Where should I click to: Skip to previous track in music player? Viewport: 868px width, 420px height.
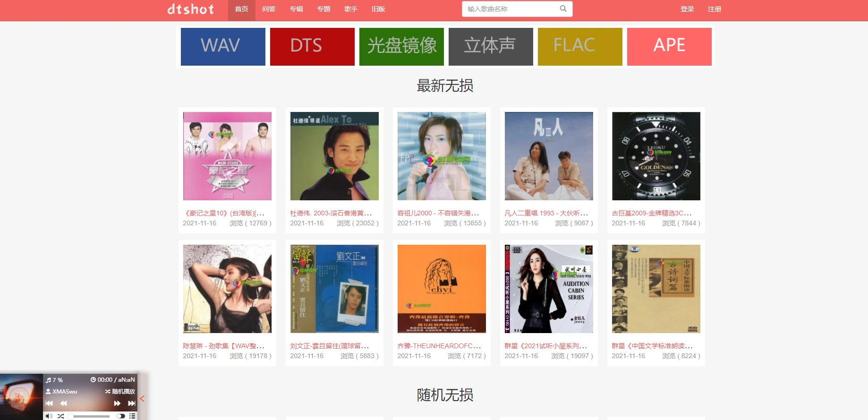(49, 403)
